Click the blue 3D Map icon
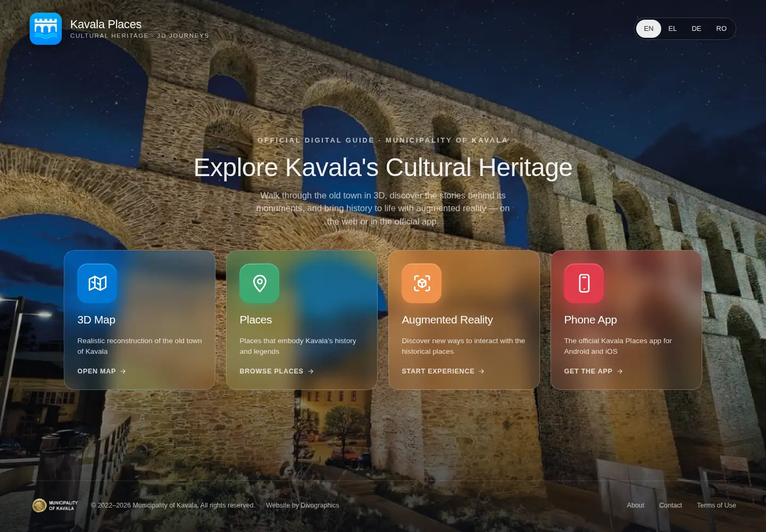Viewport: 766px width, 532px height. coord(97,284)
